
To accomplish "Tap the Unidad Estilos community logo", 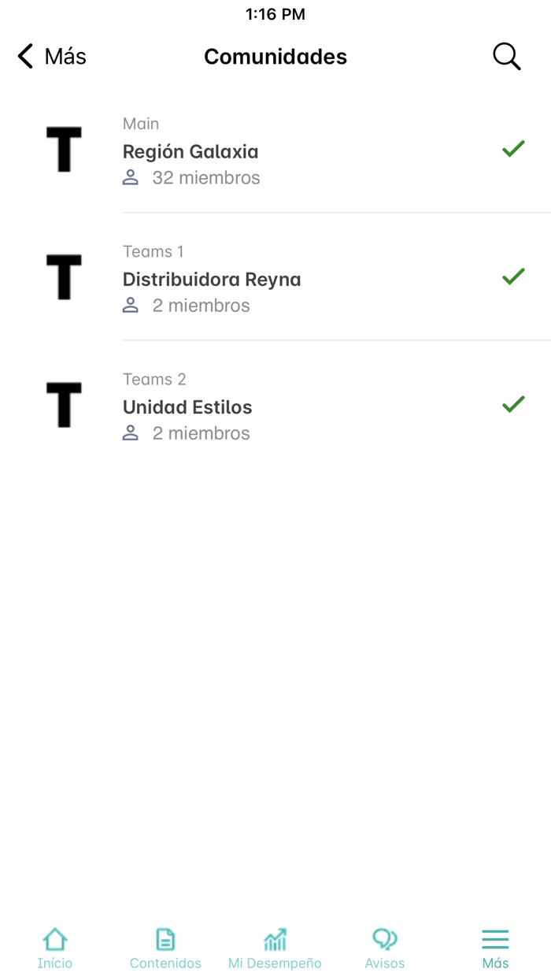I will [x=64, y=404].
